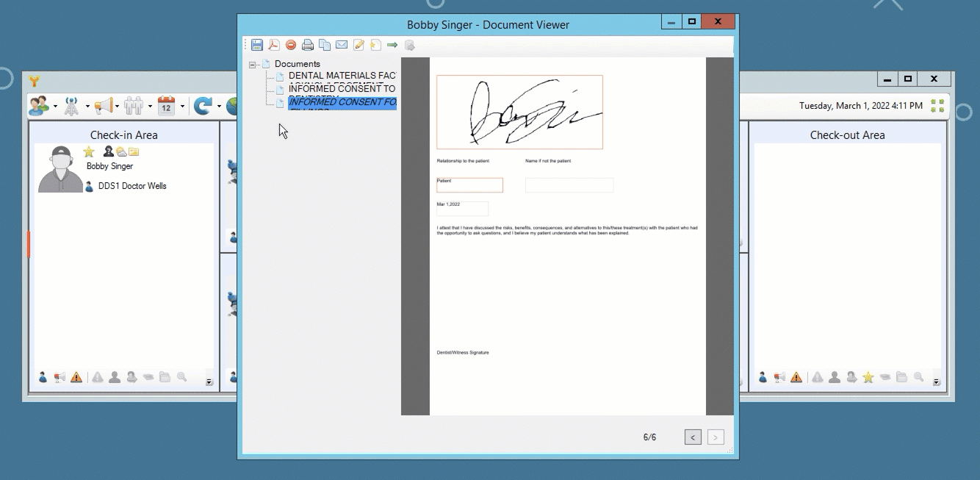Go to previous page in Document Viewer
Image resolution: width=980 pixels, height=480 pixels.
click(x=692, y=437)
